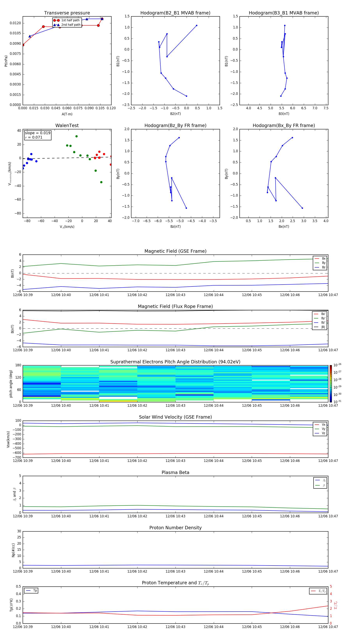Click the "Tp" legend entry
This screenshot has height=644, width=351.
[x=31, y=591]
